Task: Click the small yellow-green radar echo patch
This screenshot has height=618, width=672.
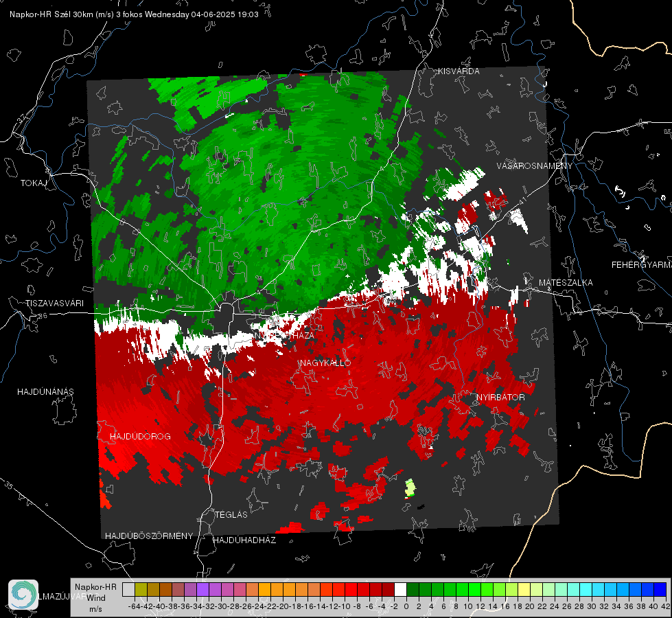Action: (410, 488)
